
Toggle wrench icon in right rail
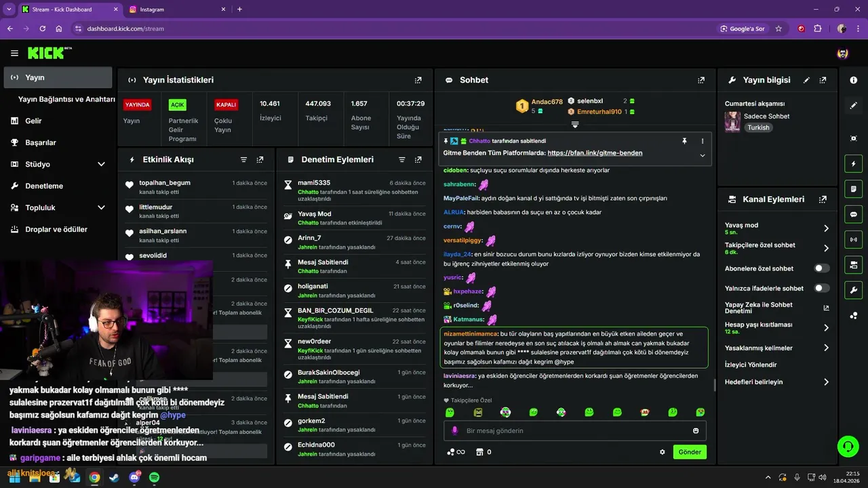tap(853, 290)
